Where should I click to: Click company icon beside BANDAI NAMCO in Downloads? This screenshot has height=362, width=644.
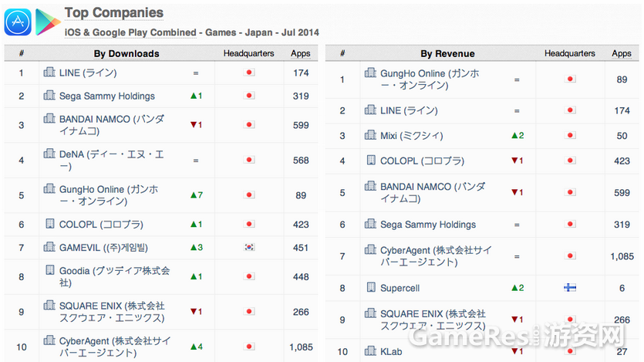(x=49, y=118)
